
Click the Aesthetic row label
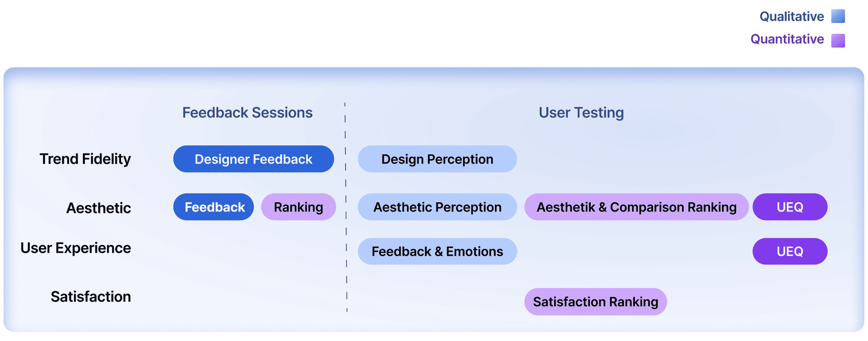point(98,208)
